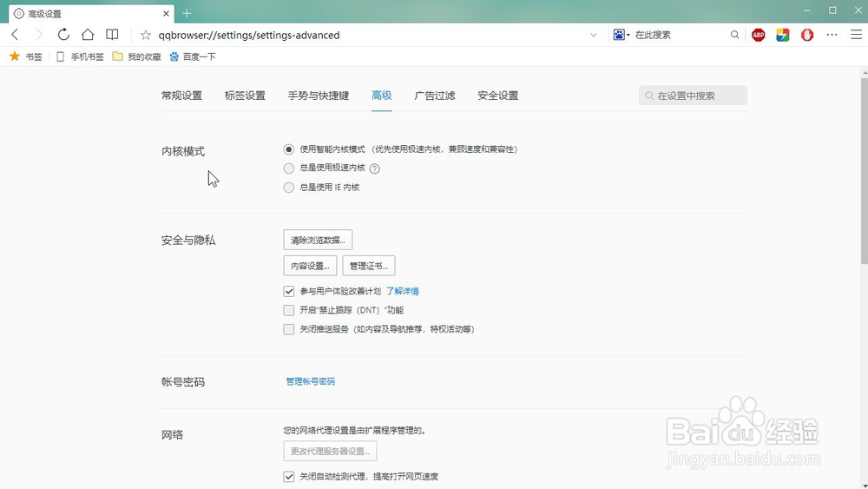
Task: Toggle 关闭自动检测代理 checkbox
Action: pos(288,476)
